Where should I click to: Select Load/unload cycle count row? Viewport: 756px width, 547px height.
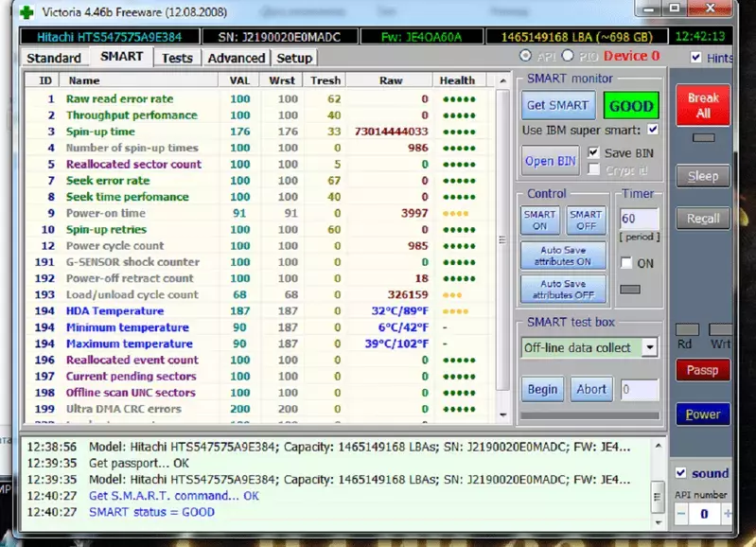pos(260,294)
